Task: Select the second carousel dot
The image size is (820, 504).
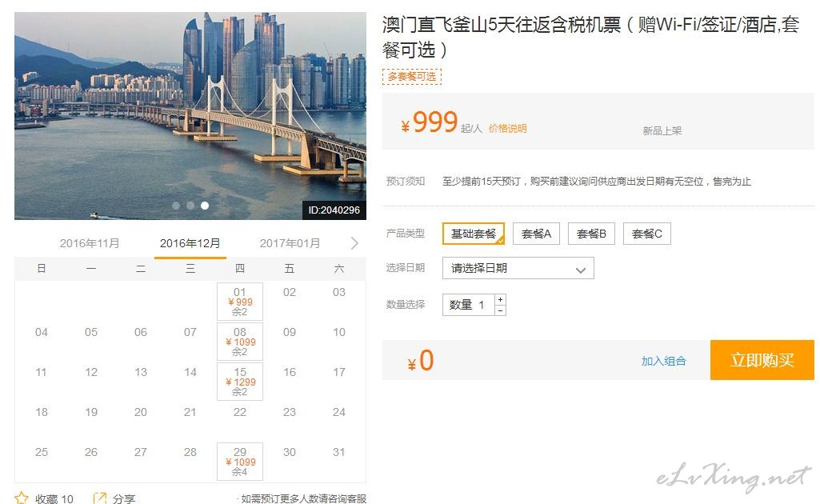Action: coord(190,206)
